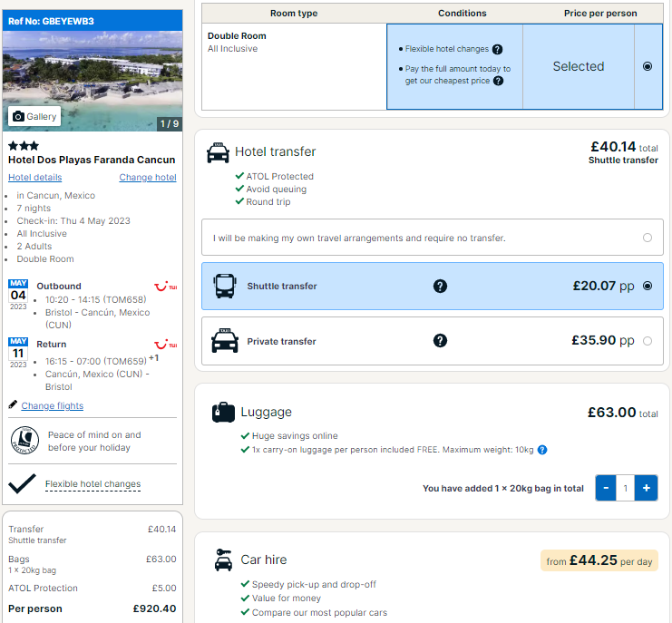Click the Ref No: GBEYEWB3 header

click(93, 21)
